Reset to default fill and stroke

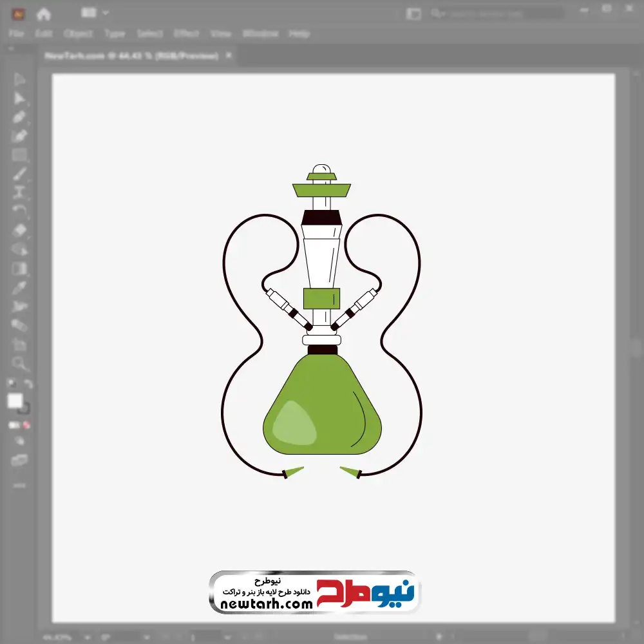tap(12, 384)
